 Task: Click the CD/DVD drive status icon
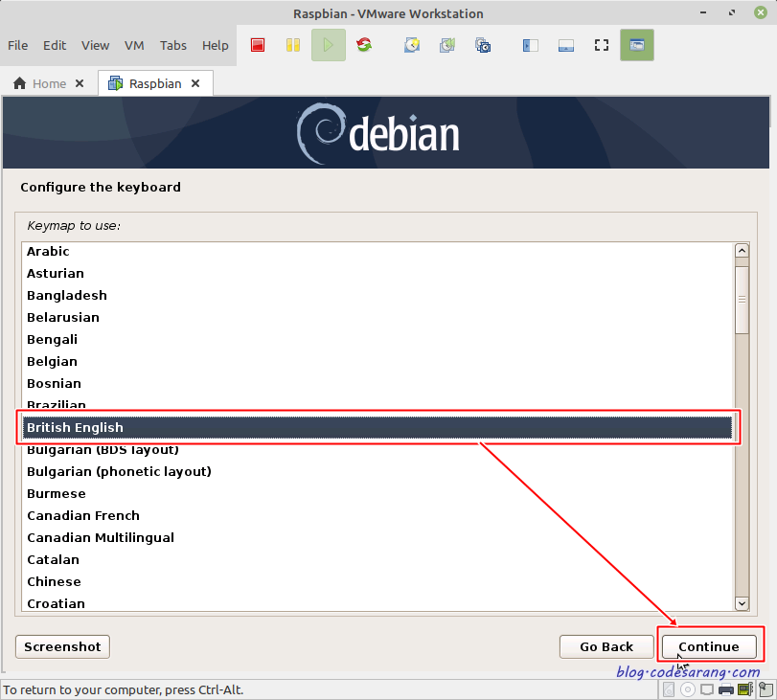pos(688,689)
